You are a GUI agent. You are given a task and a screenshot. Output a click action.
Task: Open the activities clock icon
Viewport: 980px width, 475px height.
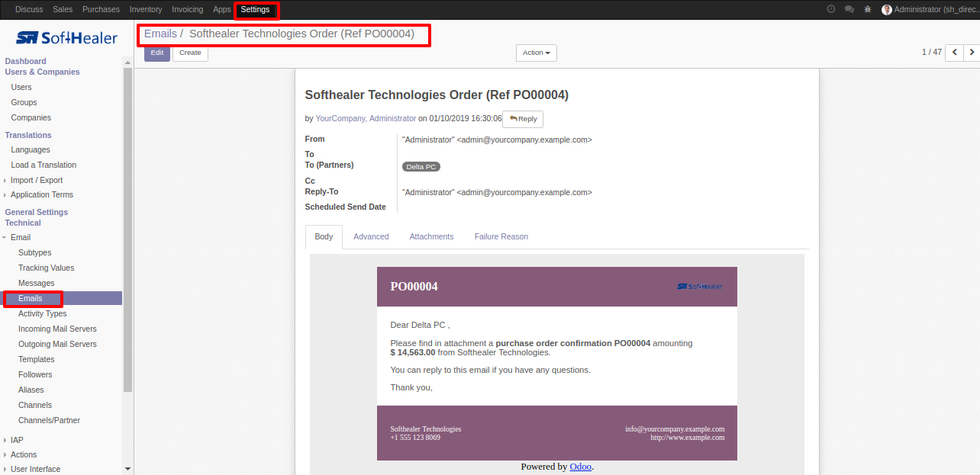click(x=831, y=9)
